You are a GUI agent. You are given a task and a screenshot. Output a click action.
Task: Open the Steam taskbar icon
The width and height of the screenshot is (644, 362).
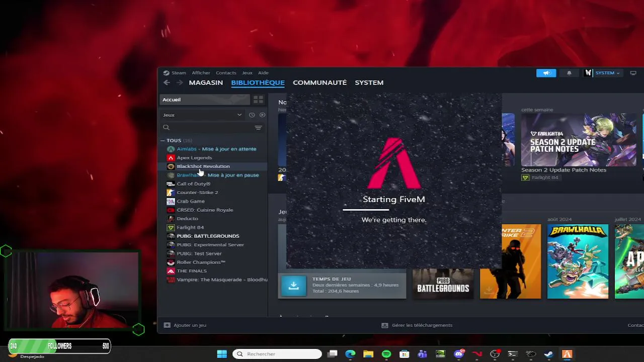(548, 354)
